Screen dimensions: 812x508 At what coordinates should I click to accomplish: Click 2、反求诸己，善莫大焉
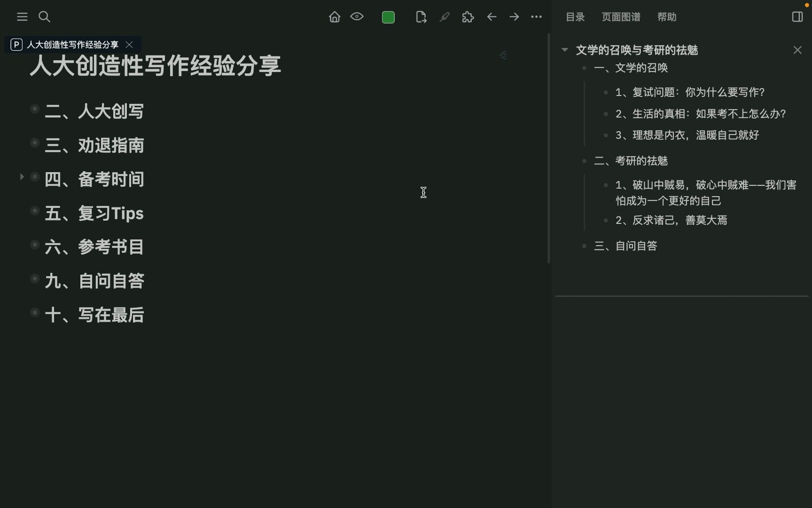click(671, 220)
